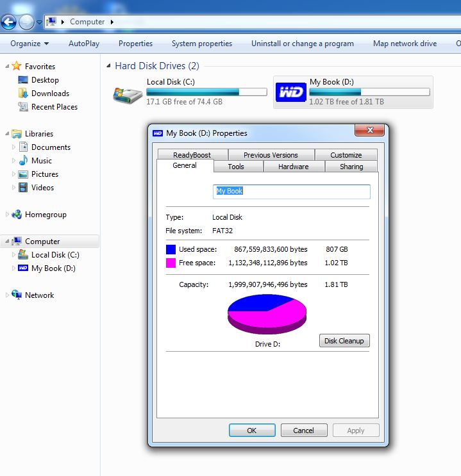Viewport: 461px width, 476px height.
Task: Open the Music library in the sidebar
Action: pos(41,161)
